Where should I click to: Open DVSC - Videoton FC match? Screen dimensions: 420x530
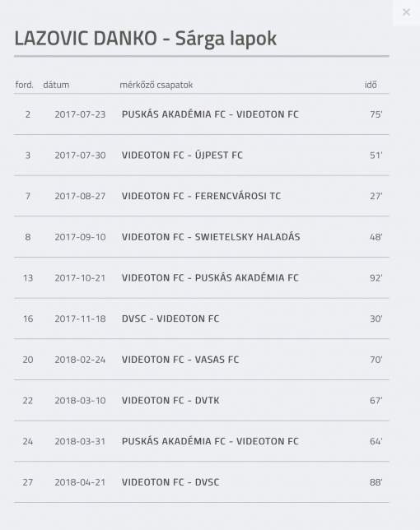[170, 318]
